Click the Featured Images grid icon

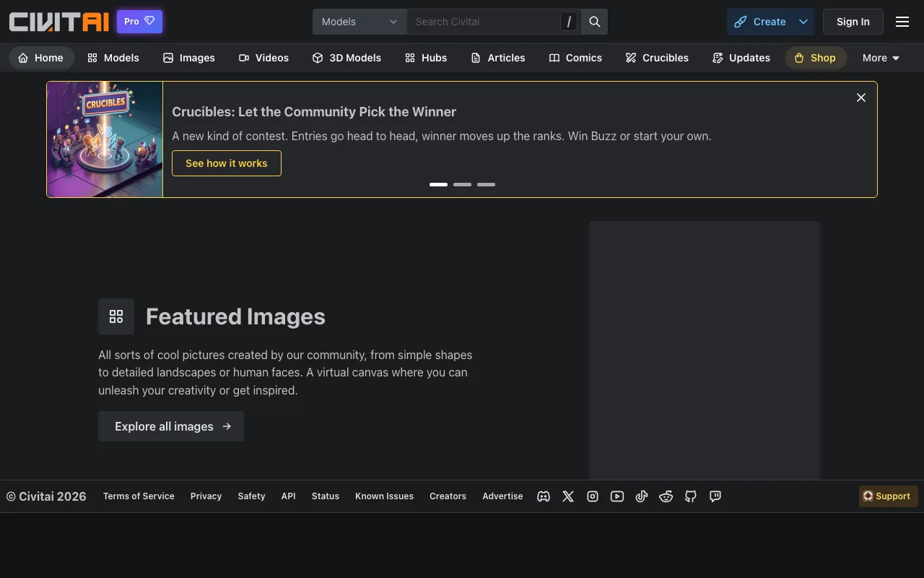[116, 316]
